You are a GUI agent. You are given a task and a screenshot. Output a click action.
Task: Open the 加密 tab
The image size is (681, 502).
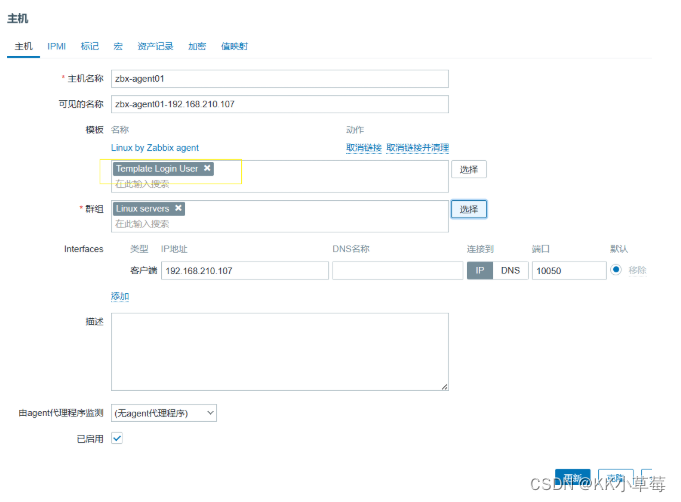coord(197,46)
